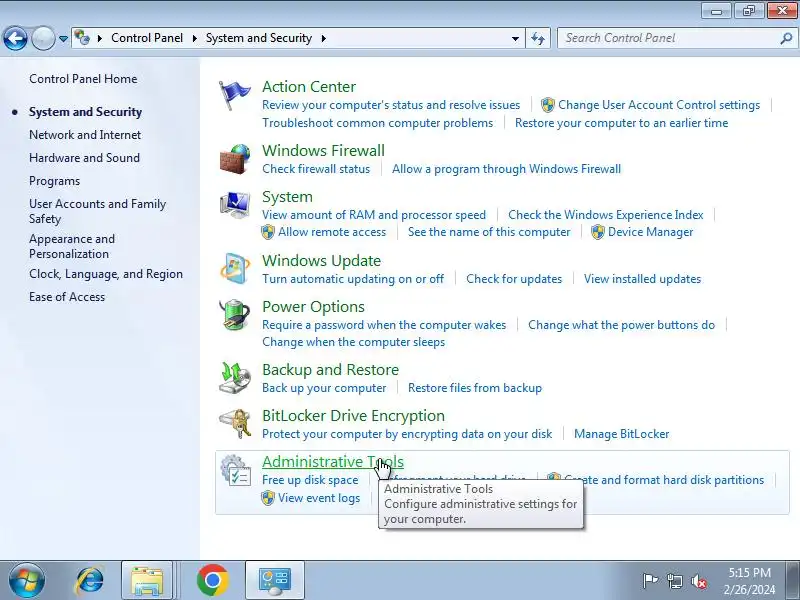
Task: Click Create and format hard disk partitions
Action: click(664, 480)
